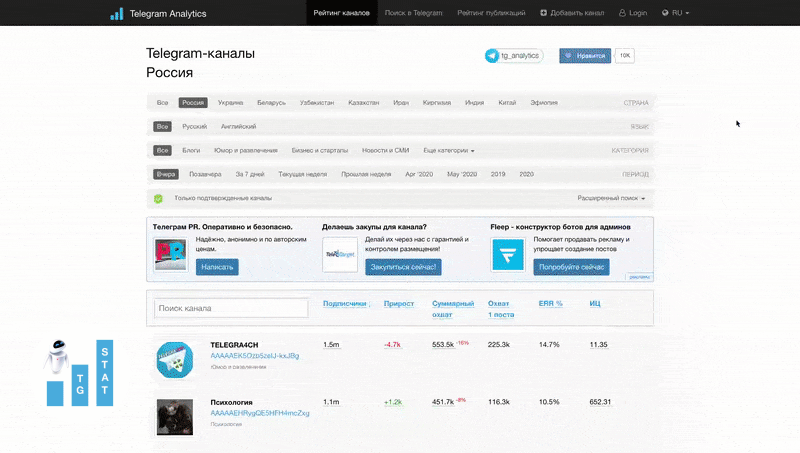
Task: Click the TELEGRA4CH channel avatar
Action: [175, 360]
